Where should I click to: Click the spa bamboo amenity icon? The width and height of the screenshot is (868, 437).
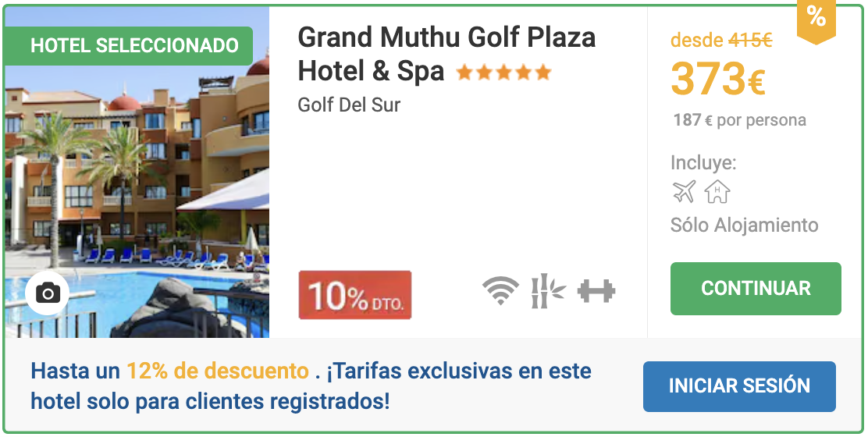(x=548, y=290)
